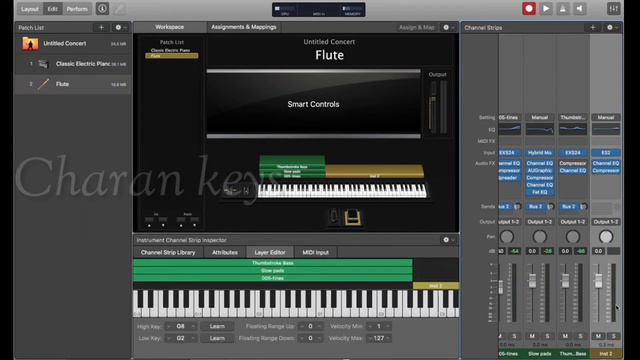Click Learn next to High Key
640x360 pixels.
(x=217, y=326)
